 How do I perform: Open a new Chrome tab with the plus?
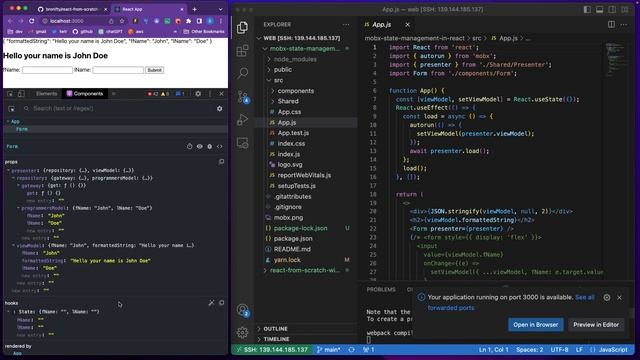[194, 9]
